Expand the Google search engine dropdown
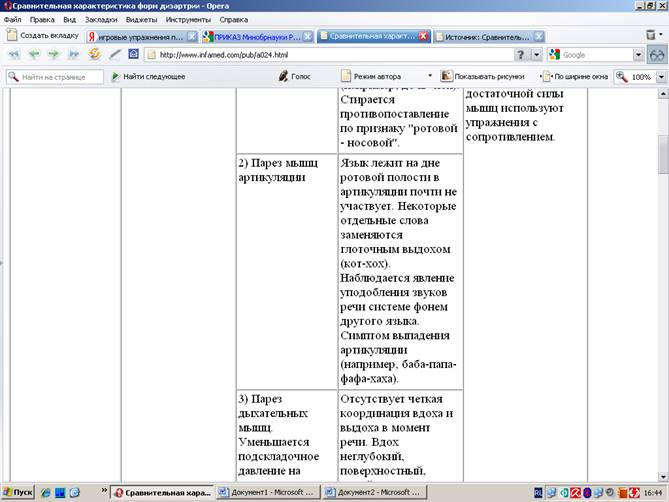The height and width of the screenshot is (502, 669). (x=639, y=55)
